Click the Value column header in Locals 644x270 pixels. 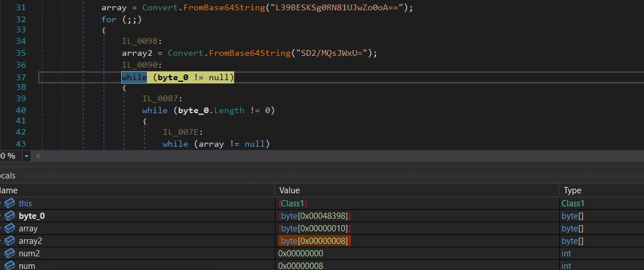[289, 190]
